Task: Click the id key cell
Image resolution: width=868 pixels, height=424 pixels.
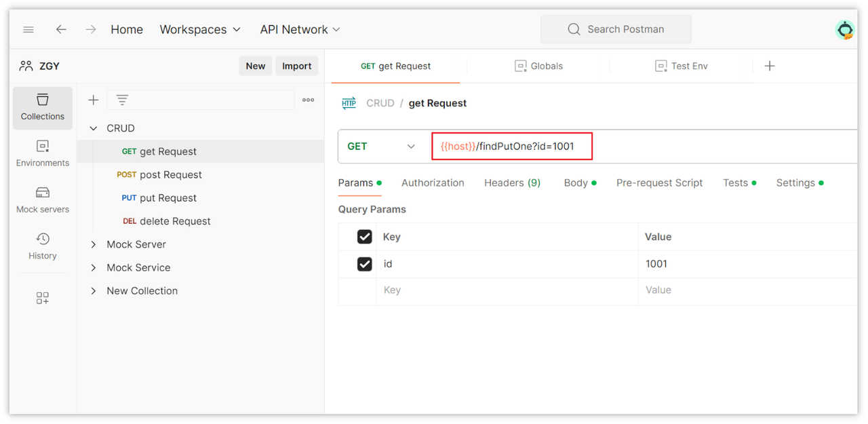Action: [507, 264]
